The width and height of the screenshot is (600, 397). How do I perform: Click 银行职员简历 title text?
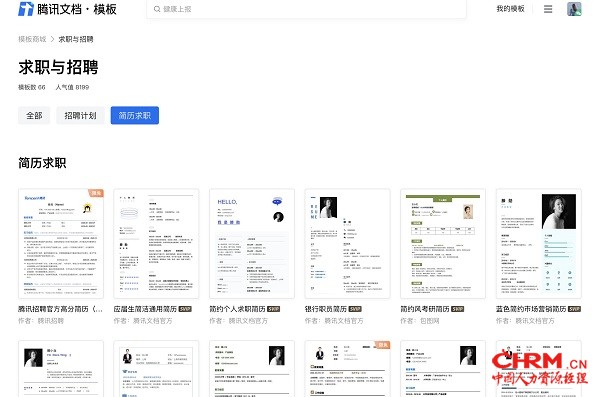pyautogui.click(x=326, y=309)
